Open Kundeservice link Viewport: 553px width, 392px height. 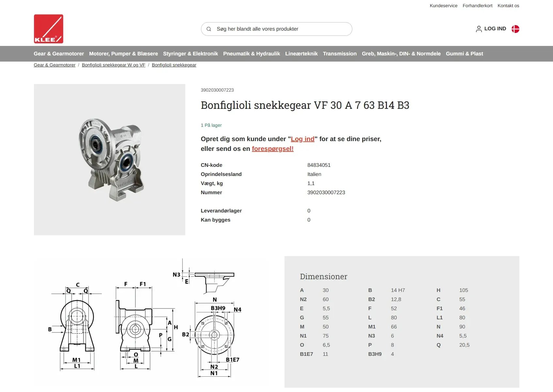point(443,6)
